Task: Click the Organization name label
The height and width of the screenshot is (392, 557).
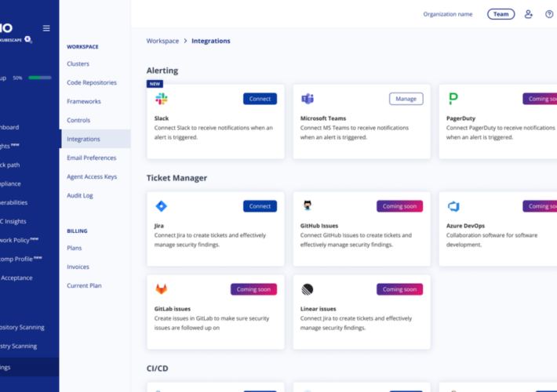Action: coord(448,14)
